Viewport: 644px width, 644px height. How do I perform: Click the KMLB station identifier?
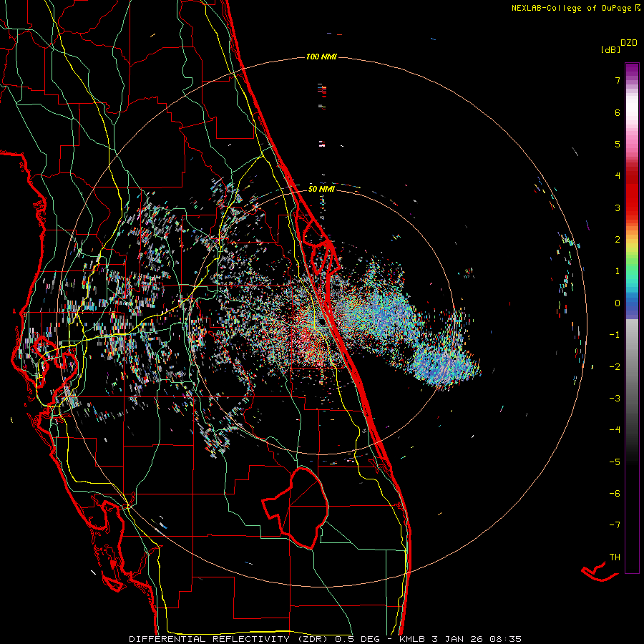coord(412,639)
